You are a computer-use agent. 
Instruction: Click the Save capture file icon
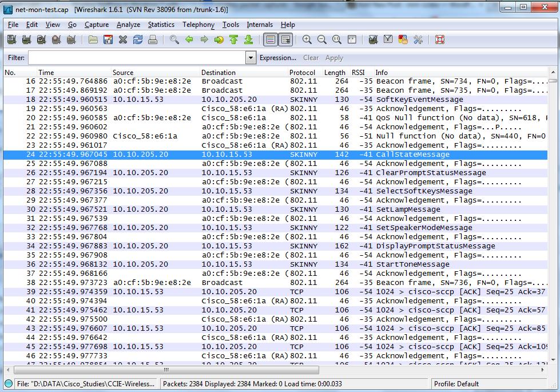(x=108, y=39)
